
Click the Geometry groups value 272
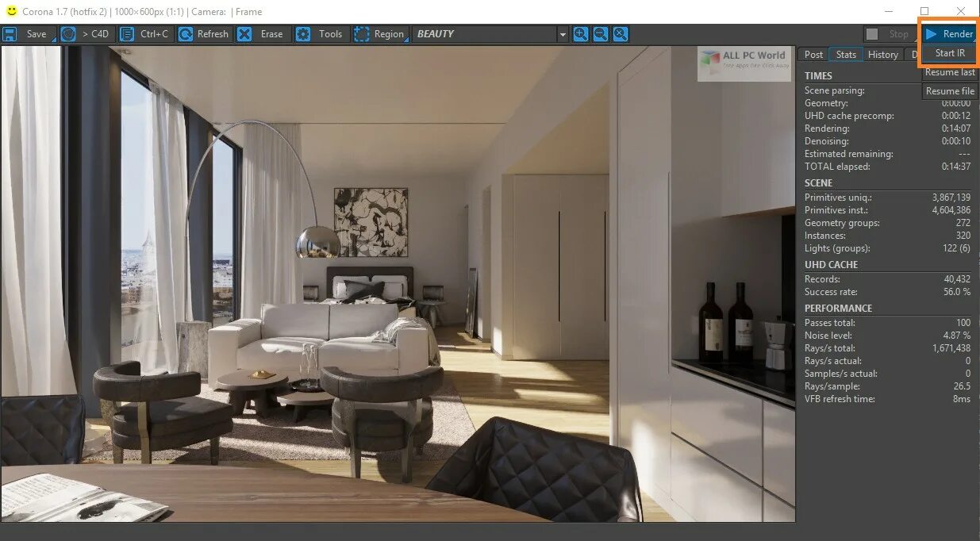click(x=963, y=223)
